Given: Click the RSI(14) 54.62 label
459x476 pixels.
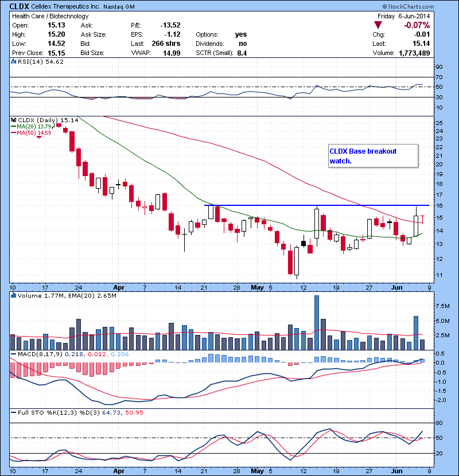Looking at the screenshot, I should coord(41,61).
